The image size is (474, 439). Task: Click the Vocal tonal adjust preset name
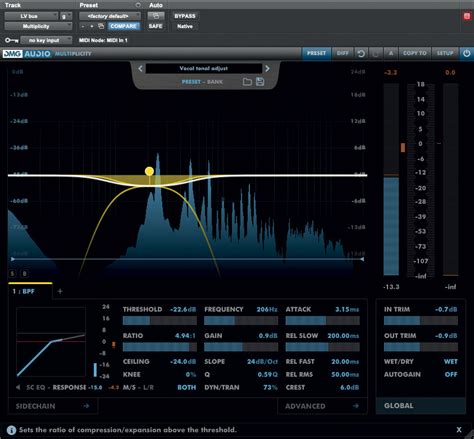coord(204,68)
